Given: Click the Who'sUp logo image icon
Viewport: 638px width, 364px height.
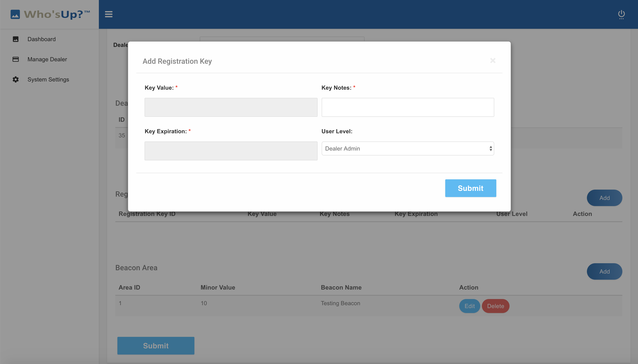Looking at the screenshot, I should point(15,14).
